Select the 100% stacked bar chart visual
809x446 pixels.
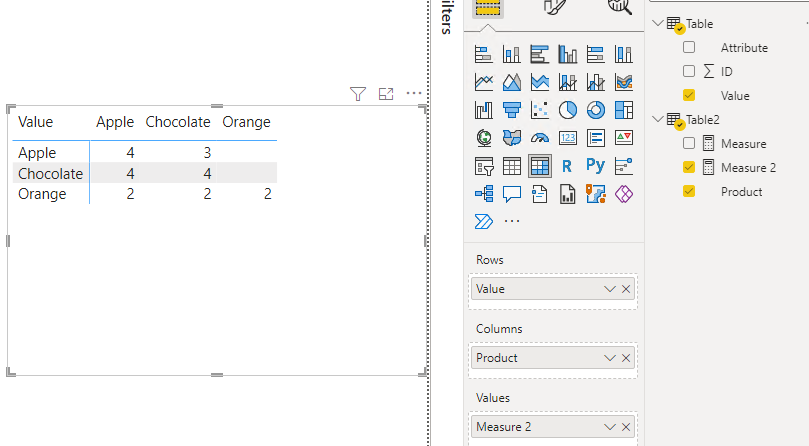click(x=595, y=54)
